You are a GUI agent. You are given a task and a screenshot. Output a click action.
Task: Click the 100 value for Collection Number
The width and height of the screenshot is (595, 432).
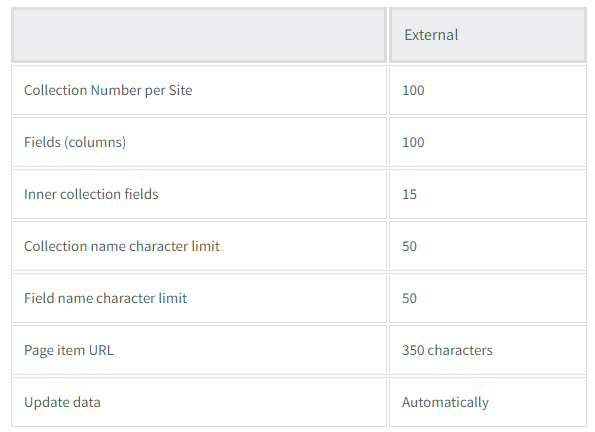click(413, 90)
